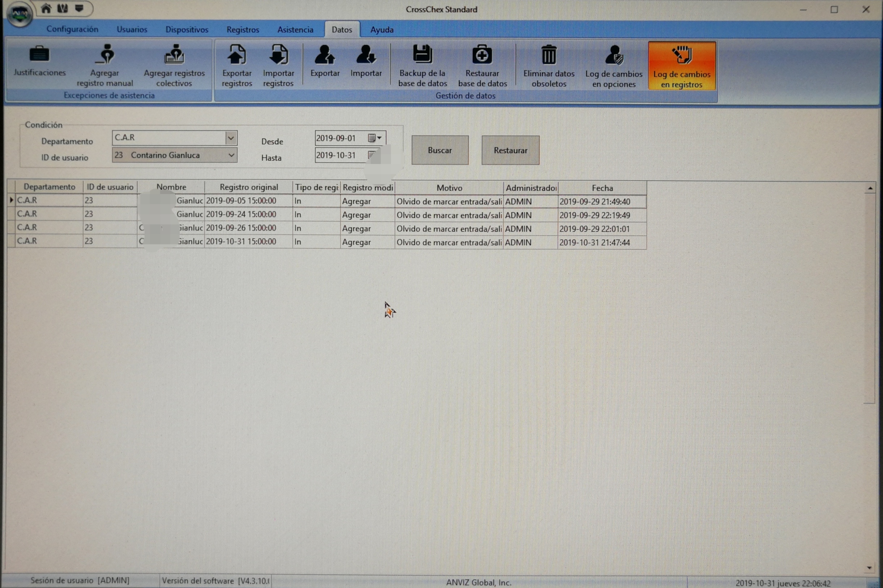Open calendar picker for Desde date
Image resolution: width=883 pixels, height=588 pixels.
375,138
